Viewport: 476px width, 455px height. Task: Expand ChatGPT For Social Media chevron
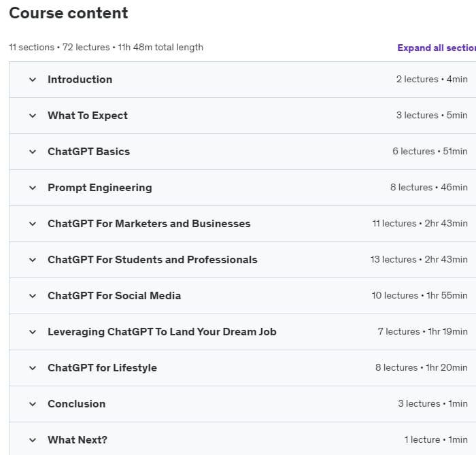[33, 296]
